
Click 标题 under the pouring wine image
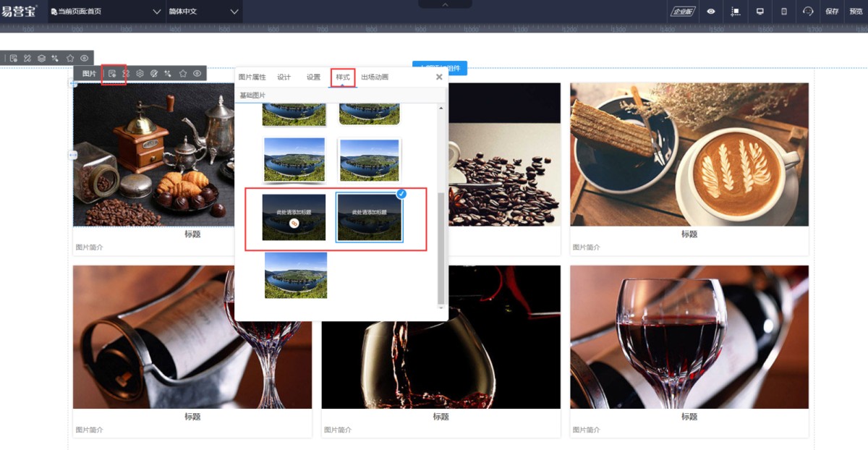coord(441,417)
